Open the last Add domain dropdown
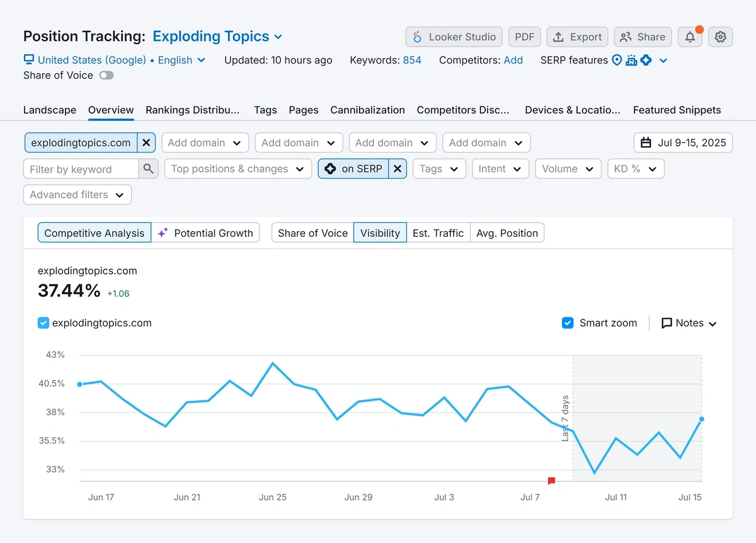This screenshot has height=543, width=756. [486, 143]
